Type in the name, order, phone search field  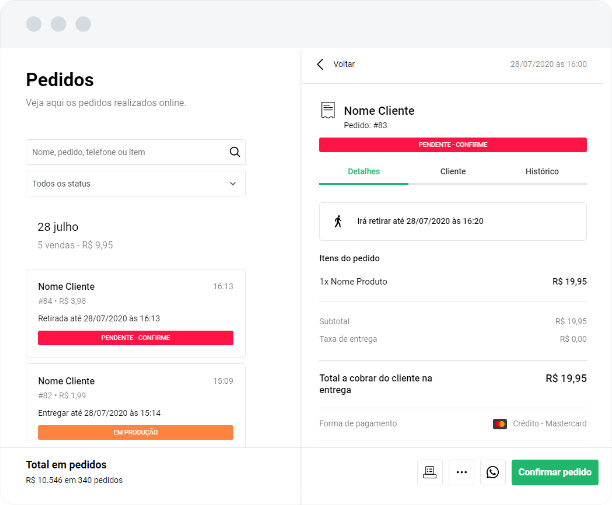(125, 152)
